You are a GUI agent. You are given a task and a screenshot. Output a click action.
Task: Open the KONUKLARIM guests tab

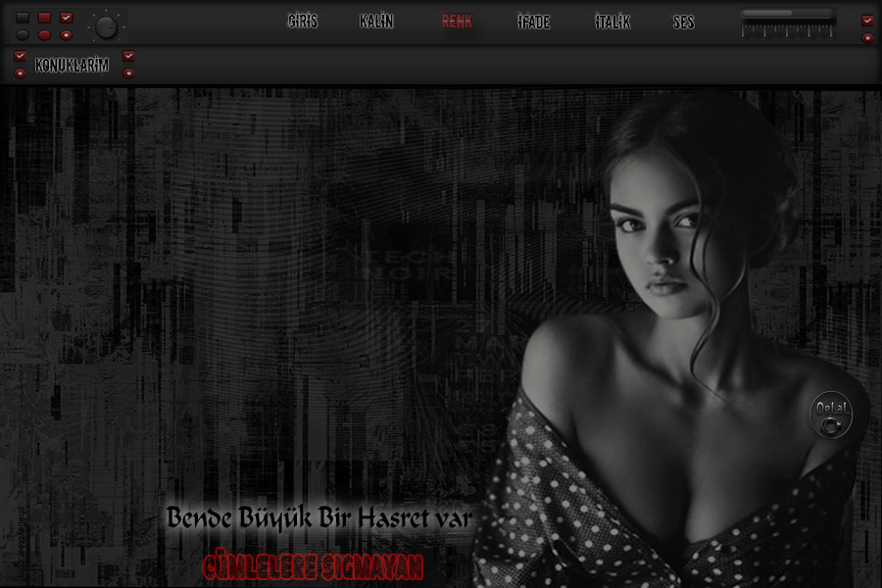72,66
